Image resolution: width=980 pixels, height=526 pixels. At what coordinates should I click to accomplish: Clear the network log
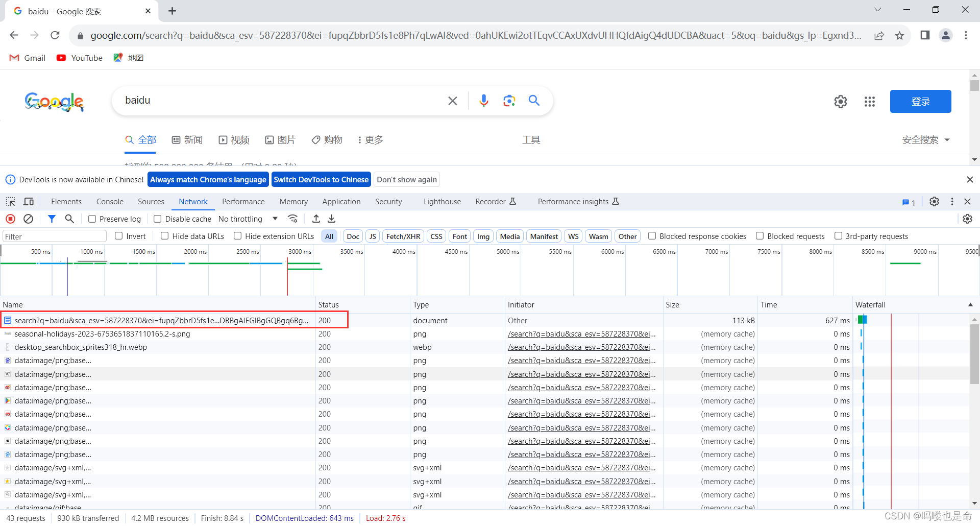click(29, 219)
